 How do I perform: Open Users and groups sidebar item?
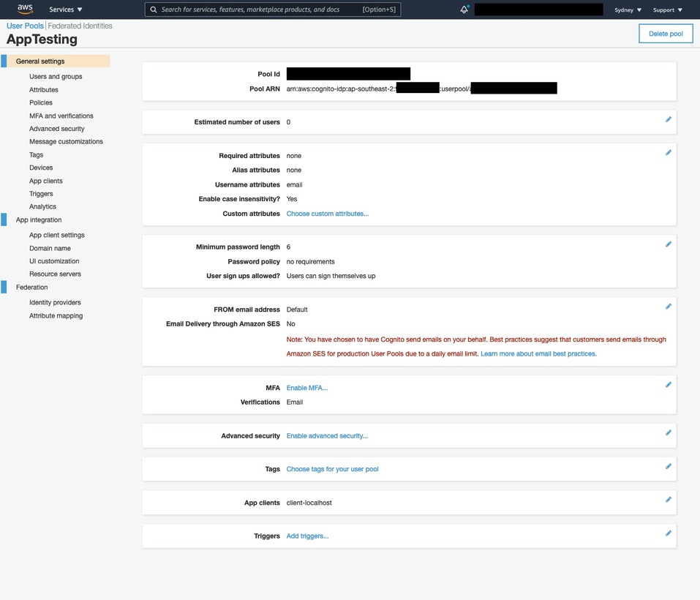tap(56, 76)
